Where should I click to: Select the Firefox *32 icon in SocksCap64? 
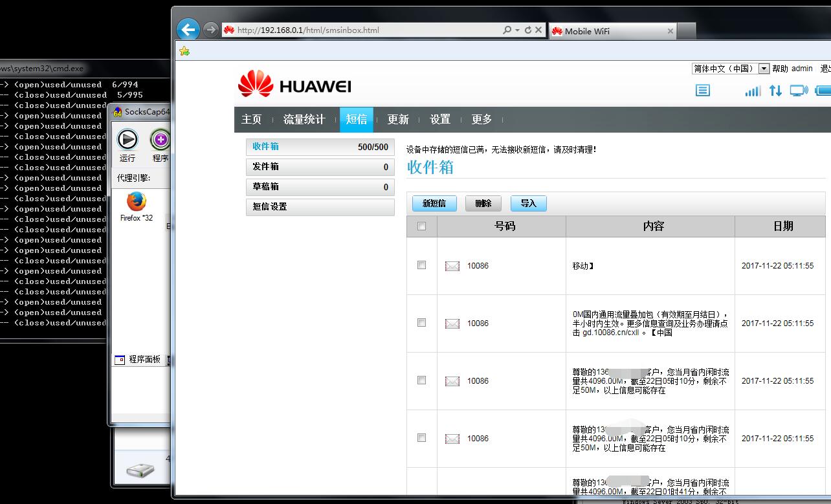point(136,201)
